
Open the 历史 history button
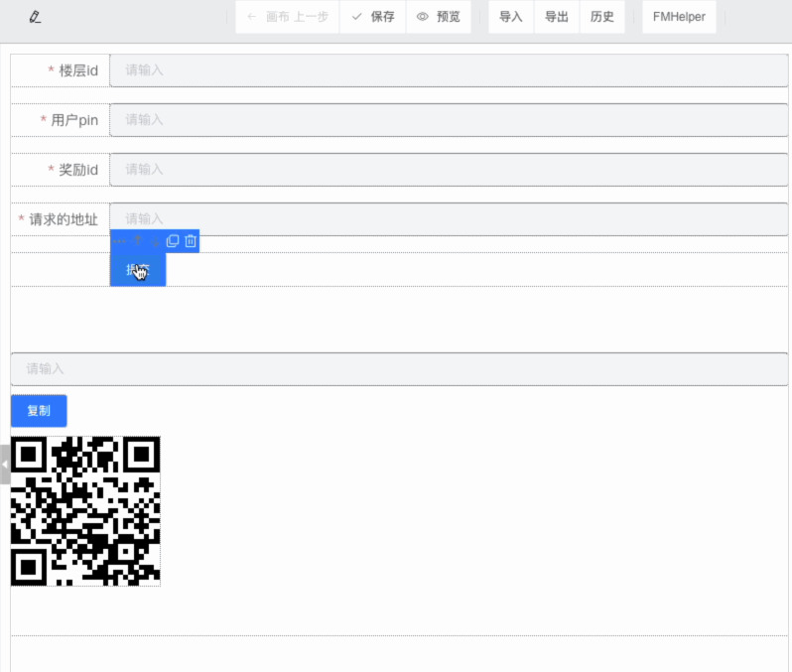tap(602, 17)
